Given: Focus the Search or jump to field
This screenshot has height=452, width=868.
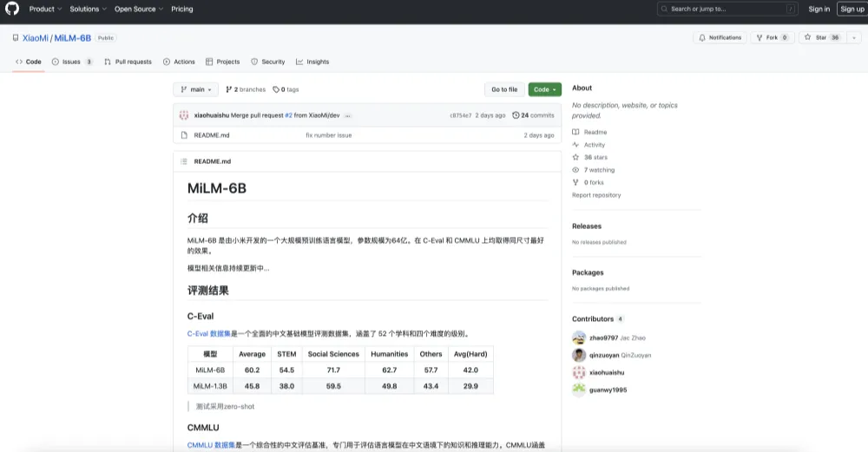Looking at the screenshot, I should [x=727, y=9].
